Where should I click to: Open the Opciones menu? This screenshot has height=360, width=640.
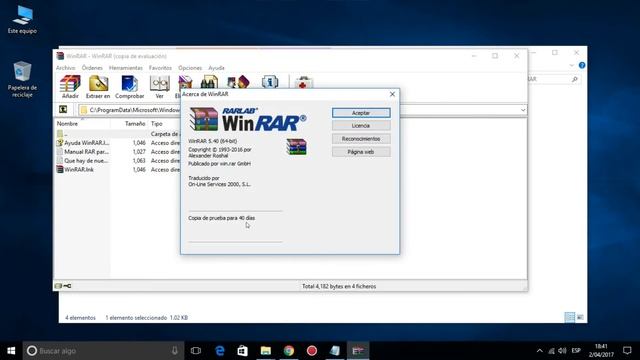pyautogui.click(x=190, y=68)
